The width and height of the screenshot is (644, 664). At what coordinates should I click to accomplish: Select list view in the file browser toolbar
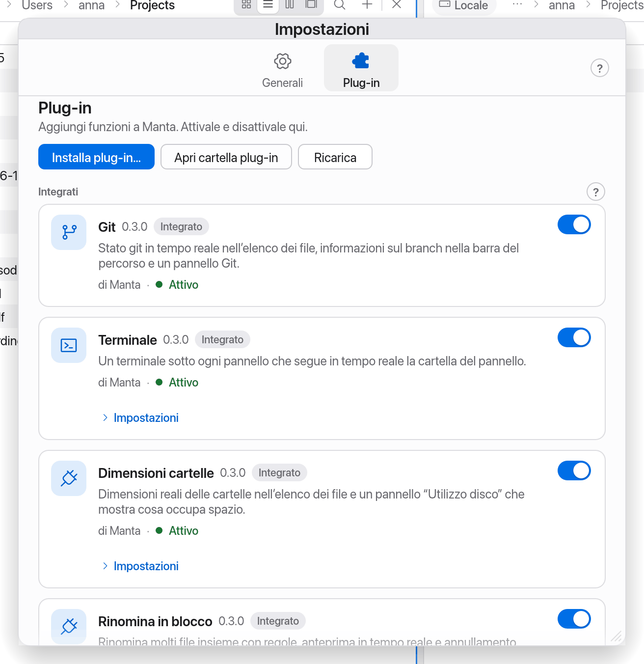coord(268,5)
